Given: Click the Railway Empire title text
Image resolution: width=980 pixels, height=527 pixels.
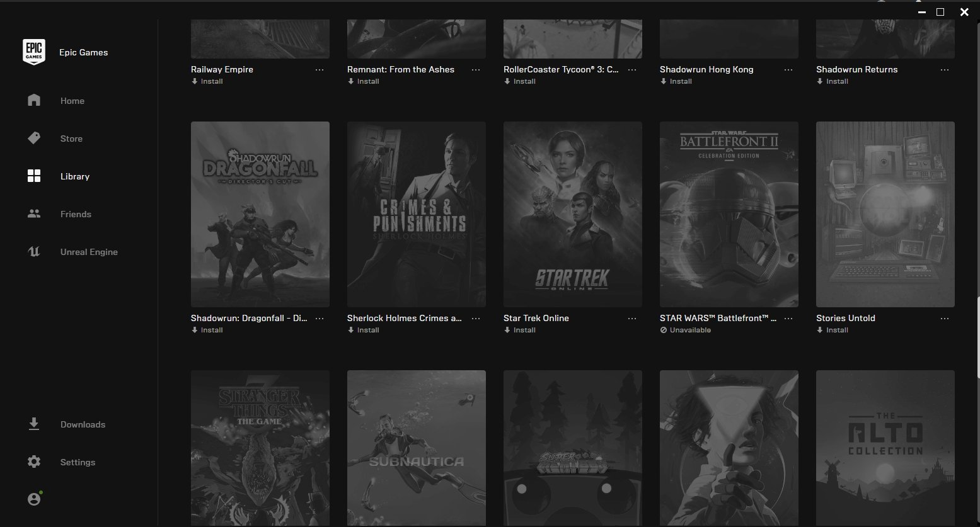Looking at the screenshot, I should [x=222, y=69].
